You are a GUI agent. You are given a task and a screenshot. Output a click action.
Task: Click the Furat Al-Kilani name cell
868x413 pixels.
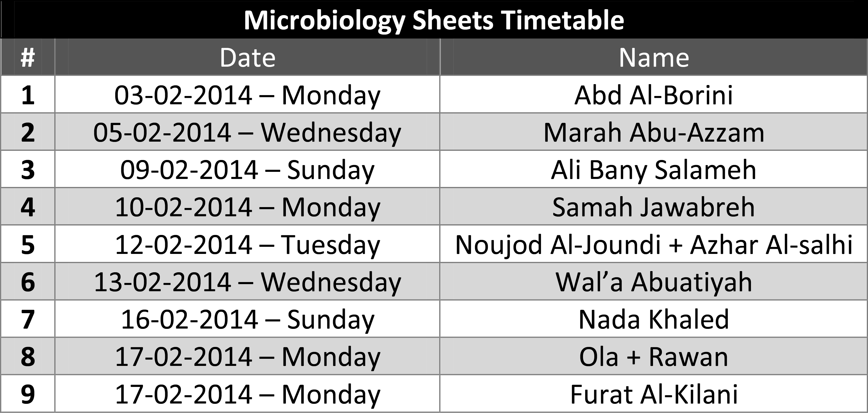click(x=654, y=393)
